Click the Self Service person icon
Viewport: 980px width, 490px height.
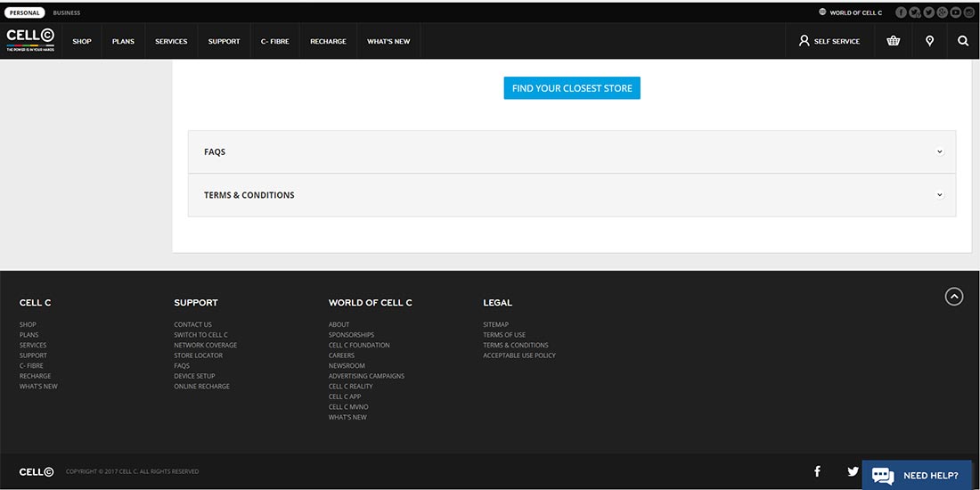click(804, 41)
